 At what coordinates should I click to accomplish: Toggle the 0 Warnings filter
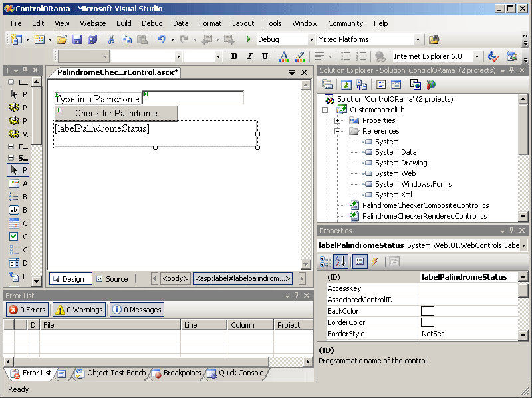(79, 310)
